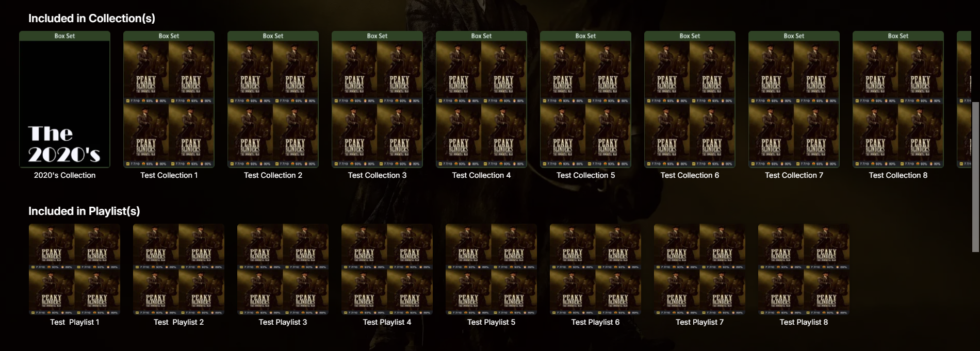Open Test Collection 8 poster
The width and height of the screenshot is (980, 351).
point(898,99)
